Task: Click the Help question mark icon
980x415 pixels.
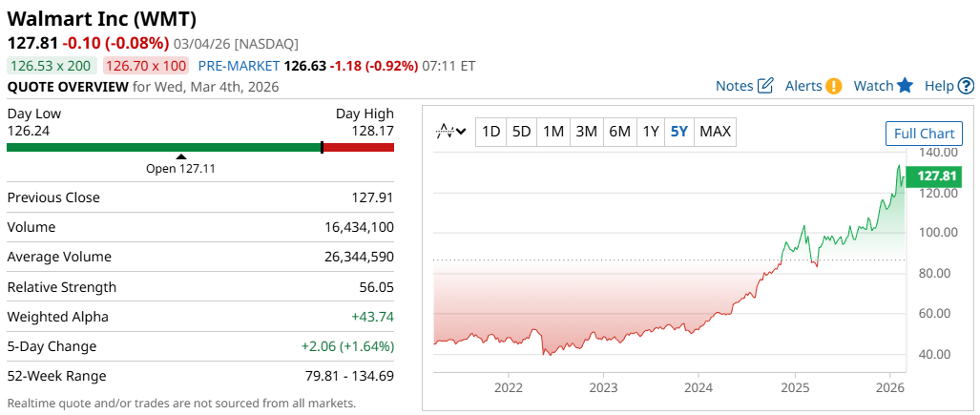Action: click(966, 86)
